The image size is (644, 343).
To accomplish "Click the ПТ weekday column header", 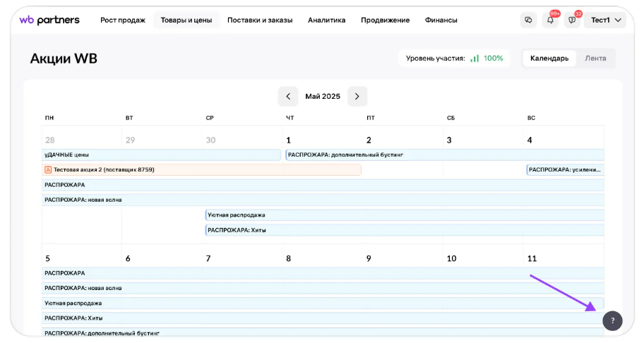I will [x=371, y=118].
